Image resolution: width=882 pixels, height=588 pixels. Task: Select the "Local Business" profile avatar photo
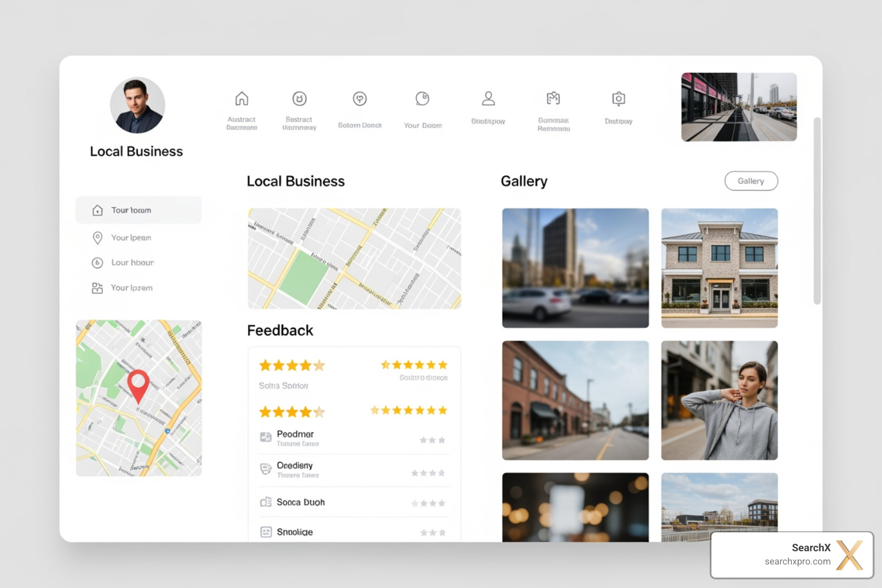(x=137, y=105)
